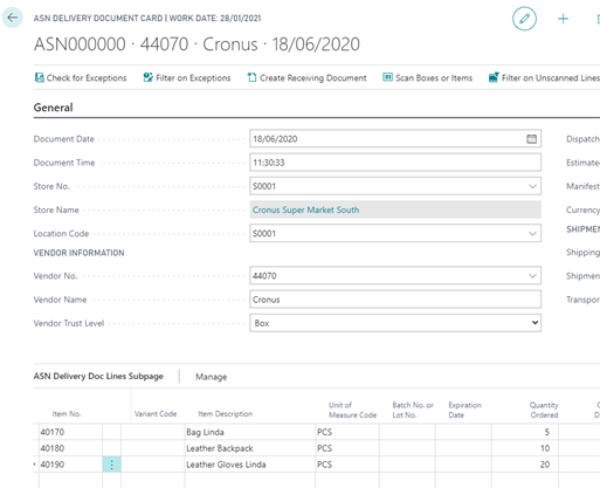
Task: Select ASN Delivery Doc Lines Subpage tab
Action: coord(100,377)
